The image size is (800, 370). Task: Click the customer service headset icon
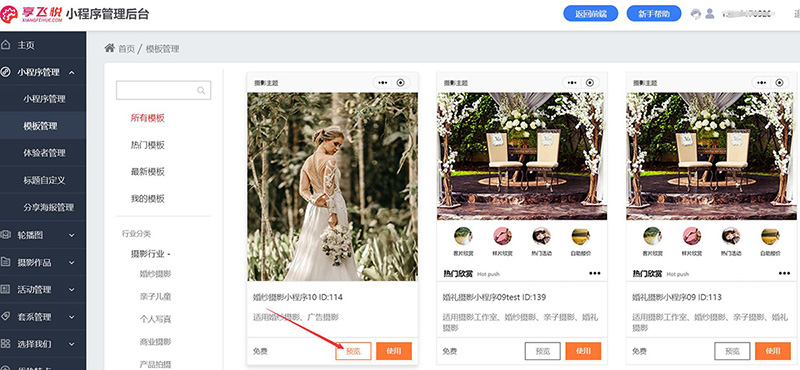(x=696, y=14)
